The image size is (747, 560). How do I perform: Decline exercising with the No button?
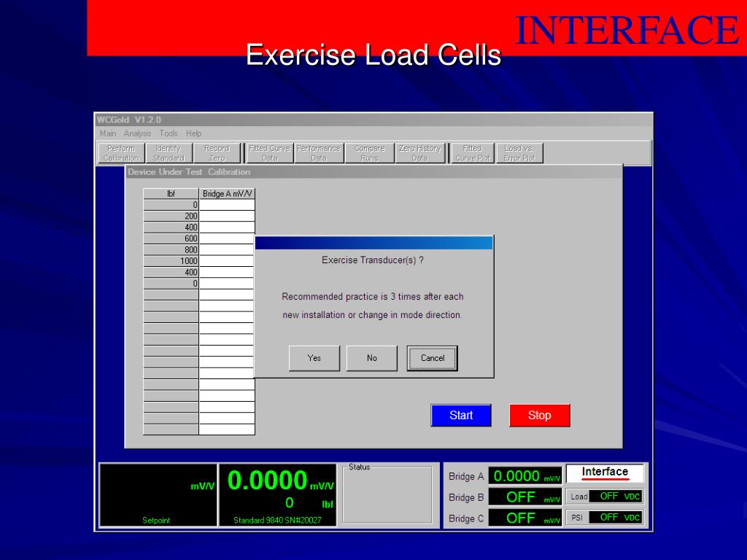371,358
